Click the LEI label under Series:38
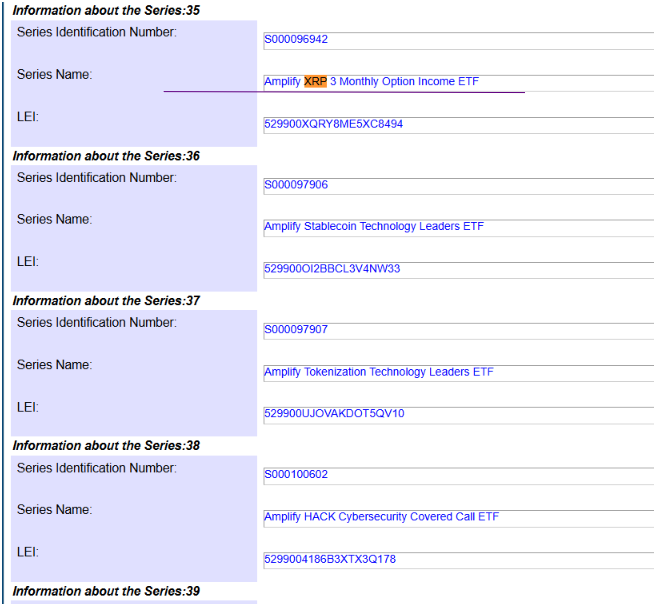 click(x=28, y=552)
